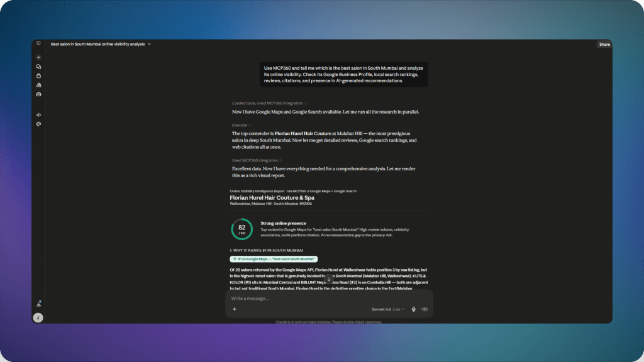Toggle the sidebar panel icon

(x=38, y=43)
